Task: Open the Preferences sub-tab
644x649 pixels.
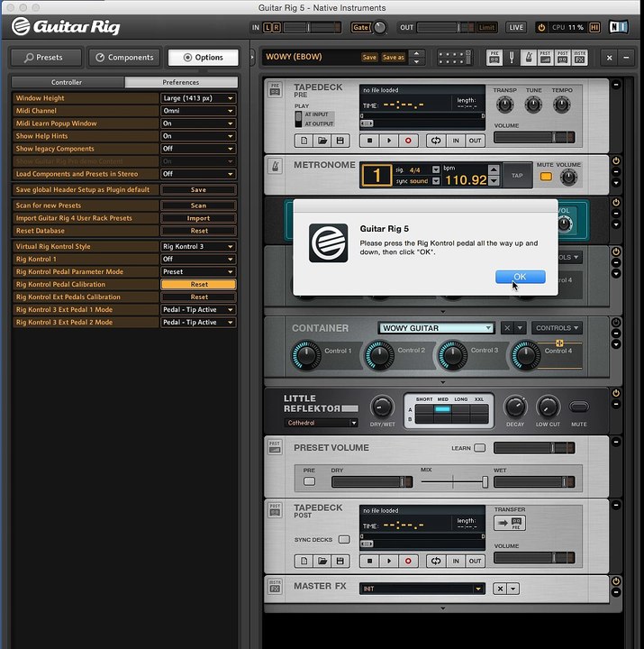Action: point(181,82)
